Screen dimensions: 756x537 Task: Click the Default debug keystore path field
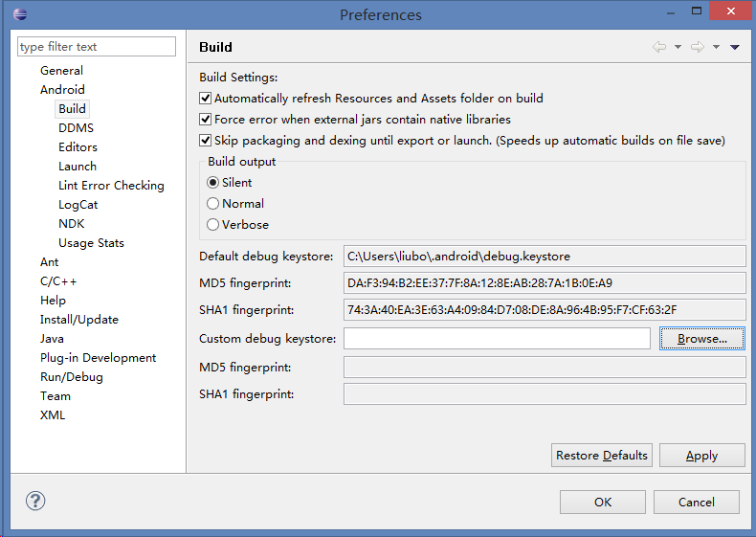coord(545,256)
